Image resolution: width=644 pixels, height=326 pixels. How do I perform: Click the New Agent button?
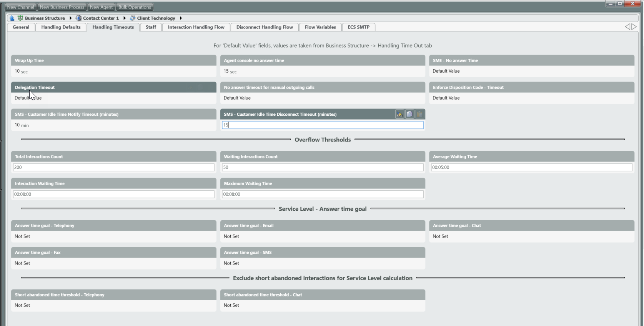[101, 7]
